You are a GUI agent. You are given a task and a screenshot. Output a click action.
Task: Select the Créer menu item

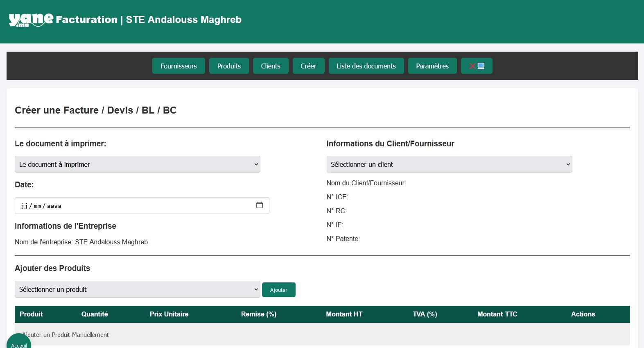point(308,66)
